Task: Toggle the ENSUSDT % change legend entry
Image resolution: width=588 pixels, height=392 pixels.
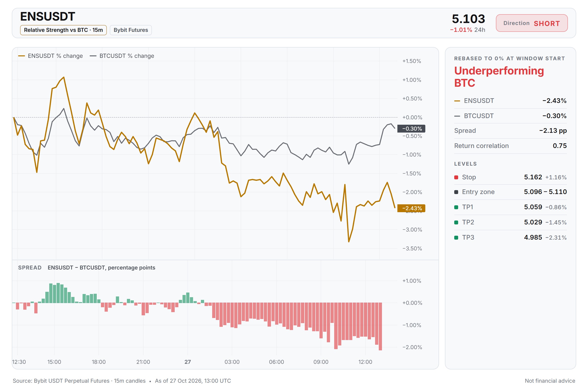Action: click(x=50, y=56)
